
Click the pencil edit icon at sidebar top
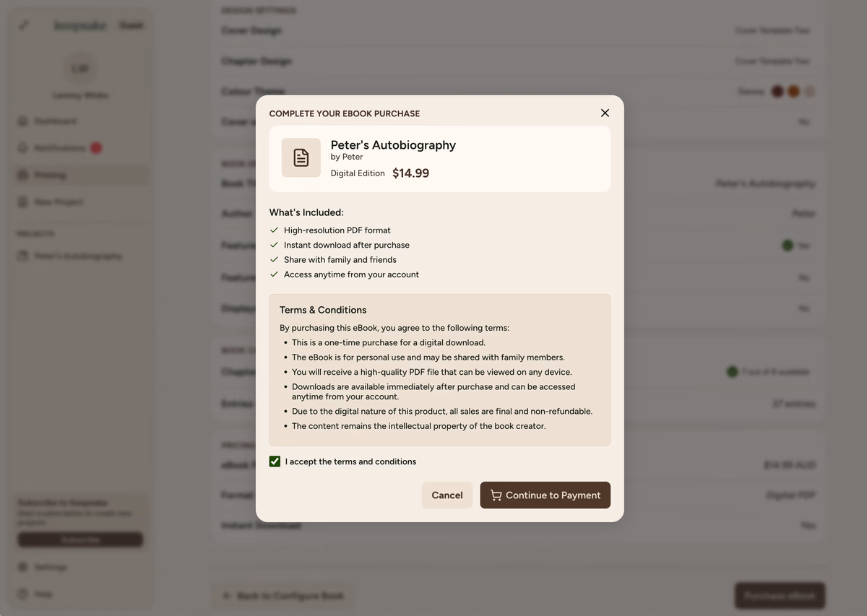pyautogui.click(x=24, y=26)
